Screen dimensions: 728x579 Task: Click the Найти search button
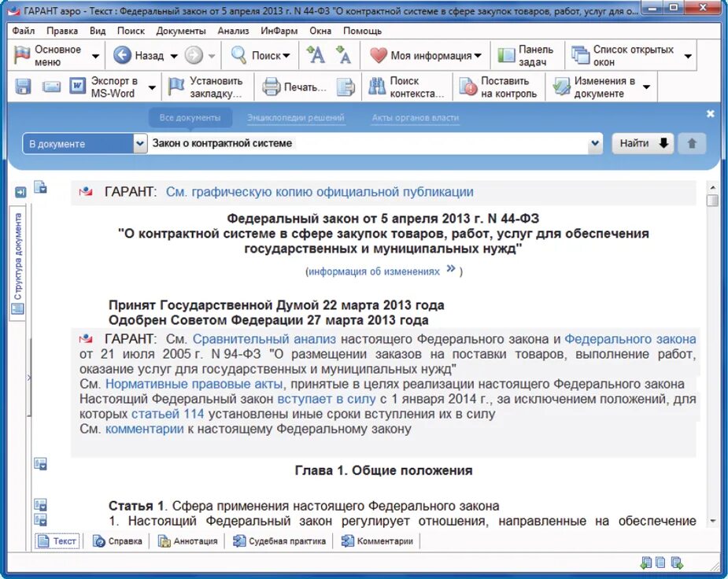pyautogui.click(x=643, y=143)
